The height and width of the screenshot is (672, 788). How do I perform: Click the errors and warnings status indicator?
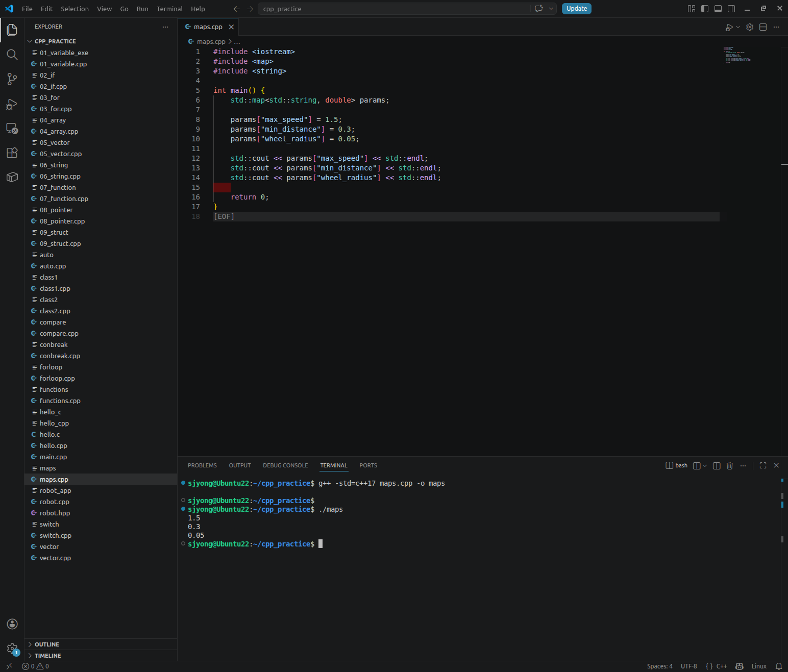(x=35, y=666)
